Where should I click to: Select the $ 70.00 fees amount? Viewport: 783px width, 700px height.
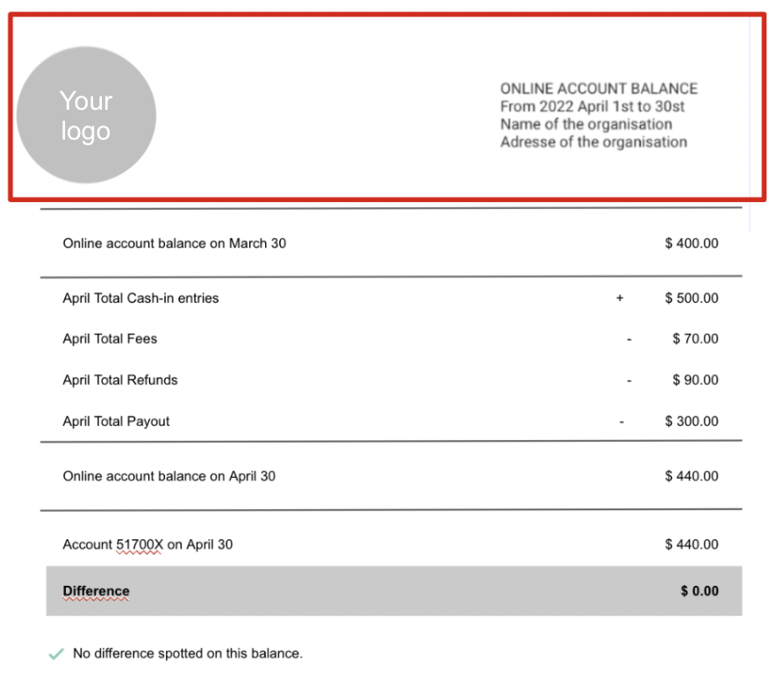coord(695,339)
